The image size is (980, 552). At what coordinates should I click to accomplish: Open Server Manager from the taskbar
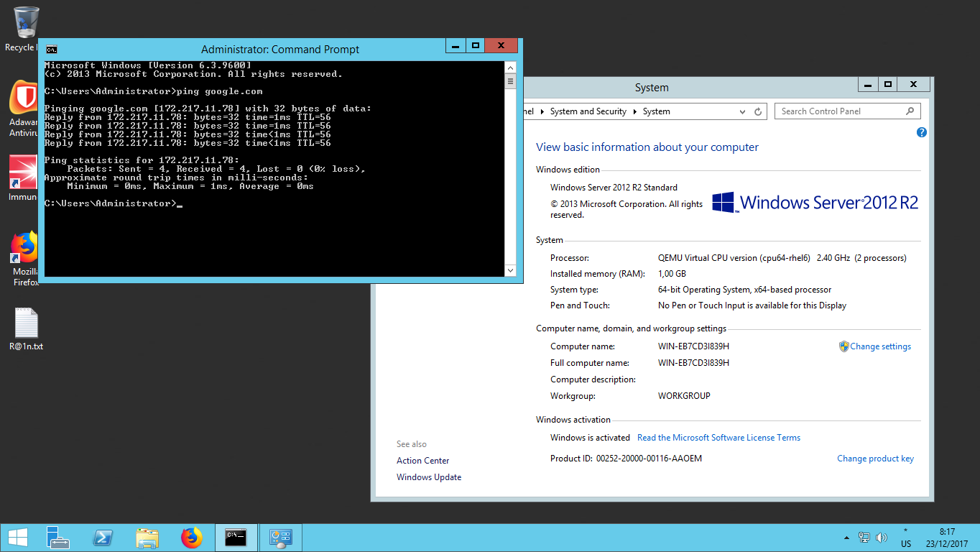pos(57,538)
